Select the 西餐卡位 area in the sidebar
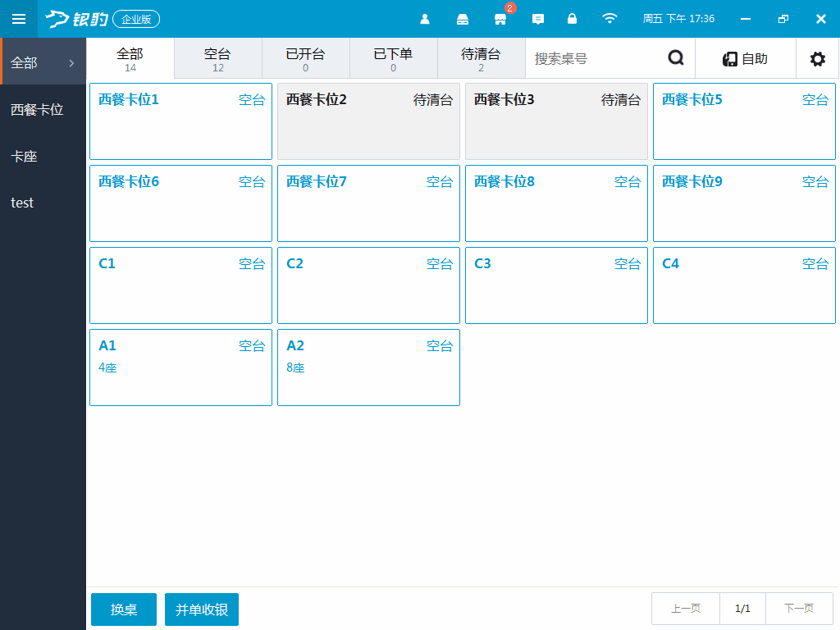 (43, 110)
